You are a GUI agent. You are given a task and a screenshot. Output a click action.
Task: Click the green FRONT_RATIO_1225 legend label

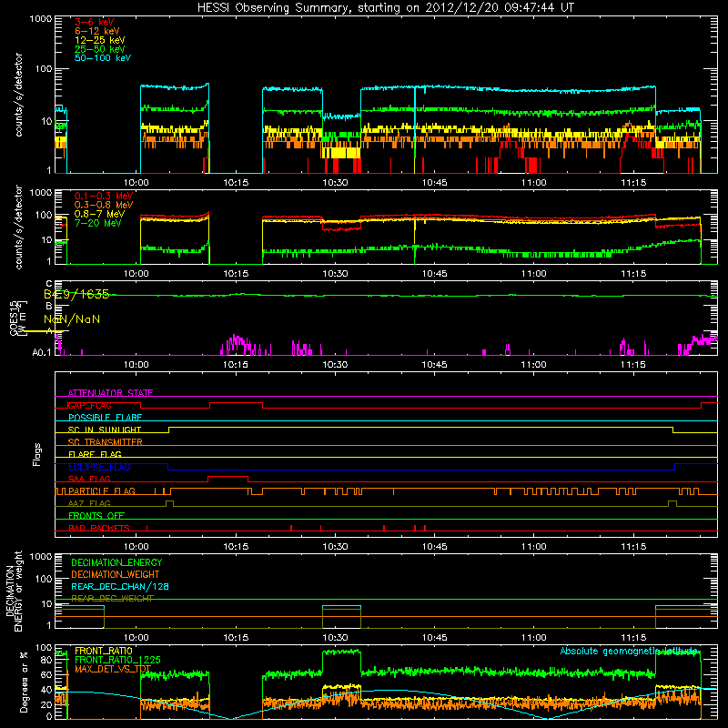click(x=117, y=660)
